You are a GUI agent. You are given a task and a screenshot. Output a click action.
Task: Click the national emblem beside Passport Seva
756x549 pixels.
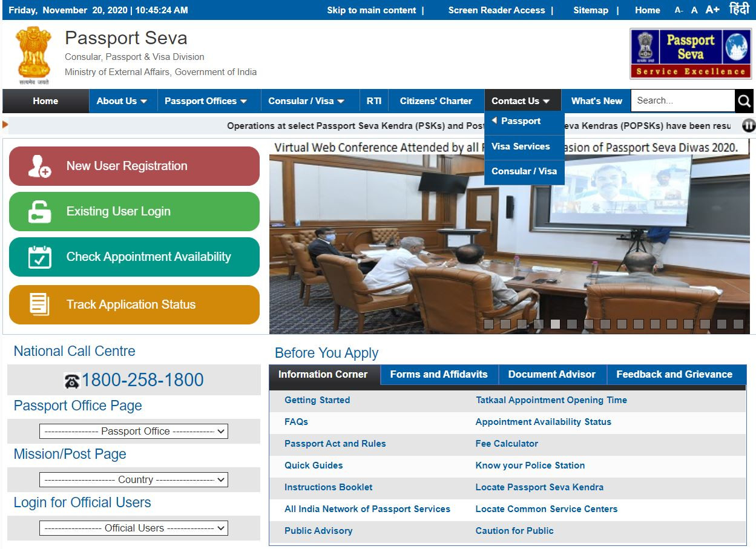pos(34,54)
